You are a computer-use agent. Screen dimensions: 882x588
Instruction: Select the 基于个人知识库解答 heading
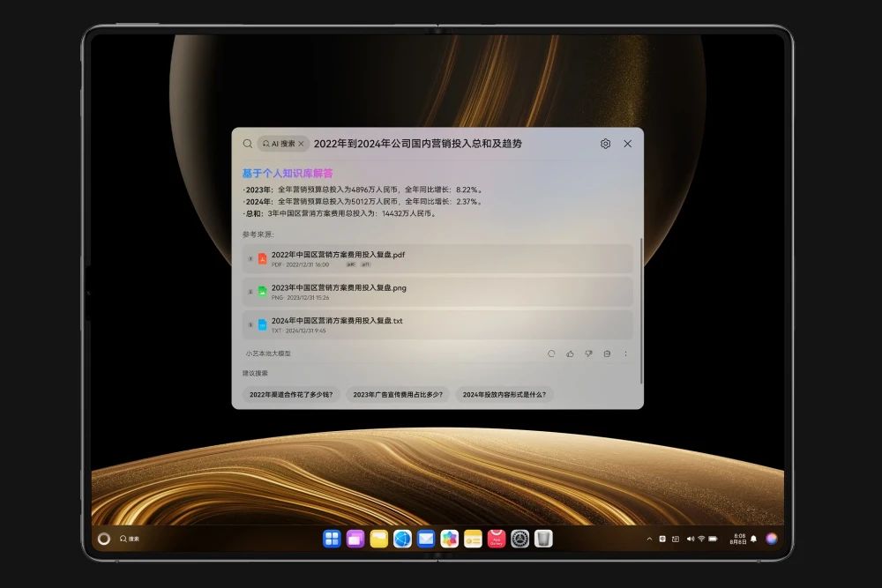tap(288, 173)
